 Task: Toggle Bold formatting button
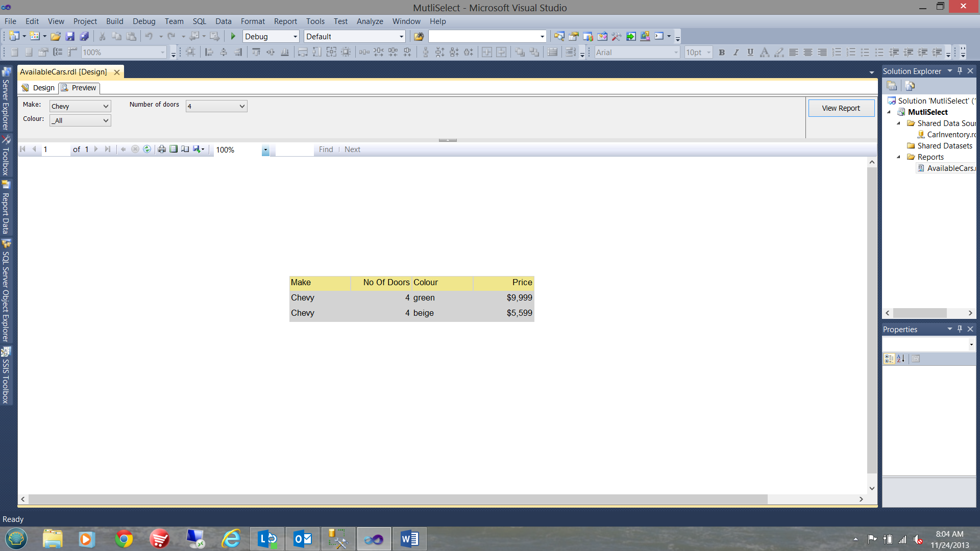tap(722, 53)
